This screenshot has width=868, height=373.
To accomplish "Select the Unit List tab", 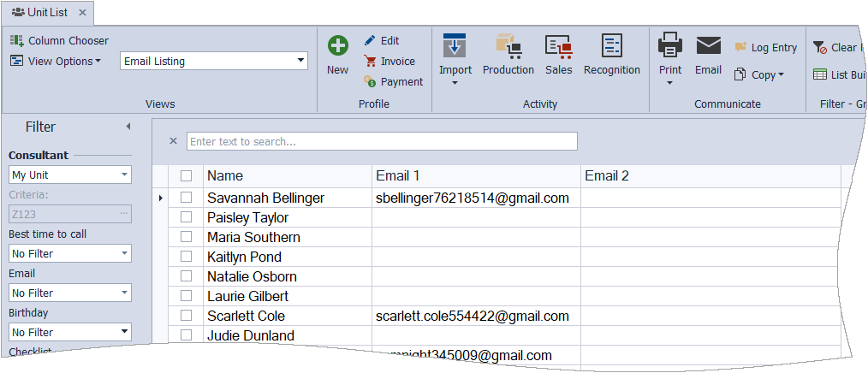I will 43,12.
